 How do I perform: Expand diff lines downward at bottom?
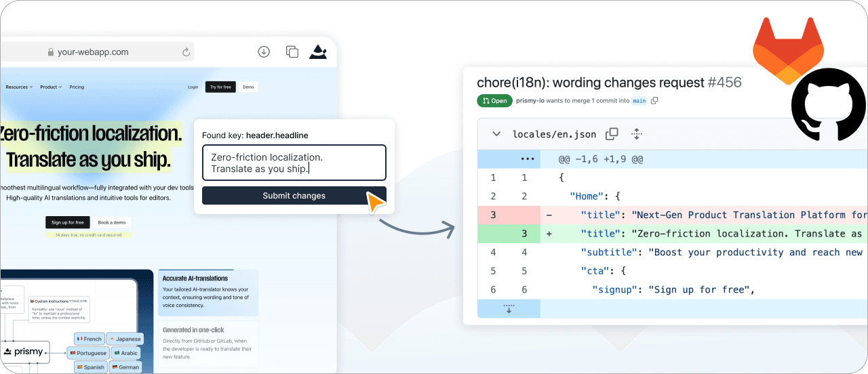509,309
